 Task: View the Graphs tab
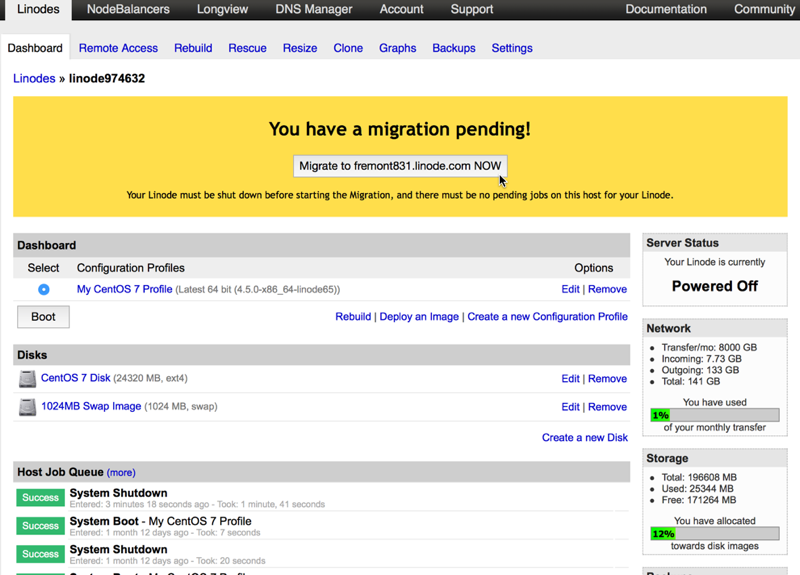click(x=397, y=48)
